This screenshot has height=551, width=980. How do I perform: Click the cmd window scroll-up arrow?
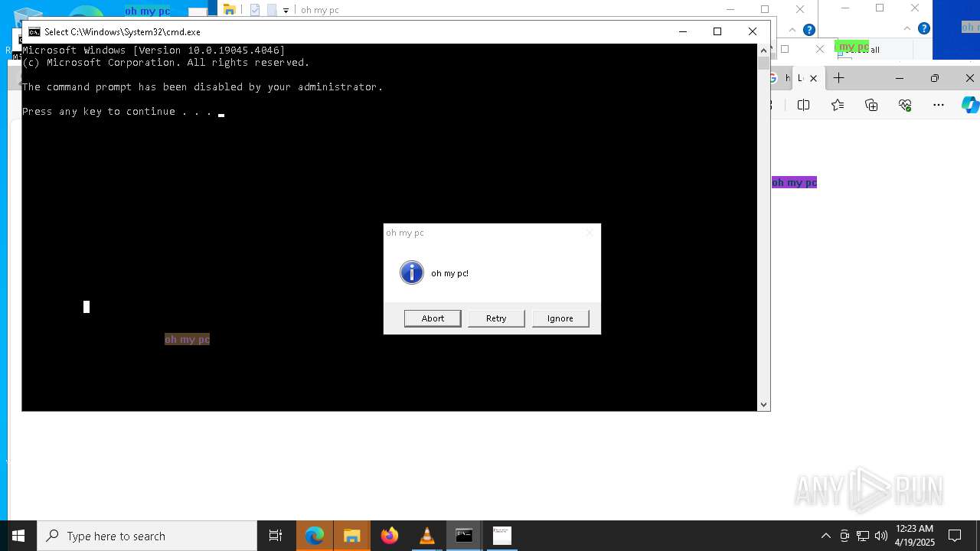763,51
